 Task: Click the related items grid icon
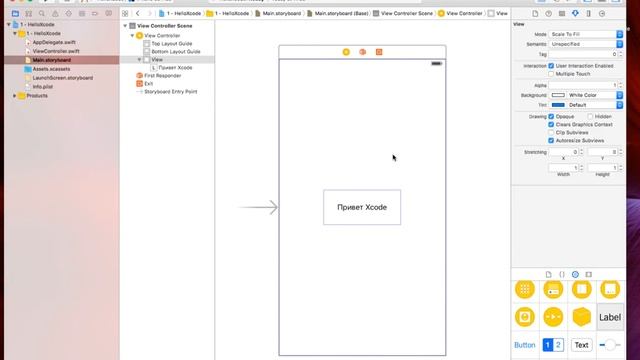click(125, 13)
